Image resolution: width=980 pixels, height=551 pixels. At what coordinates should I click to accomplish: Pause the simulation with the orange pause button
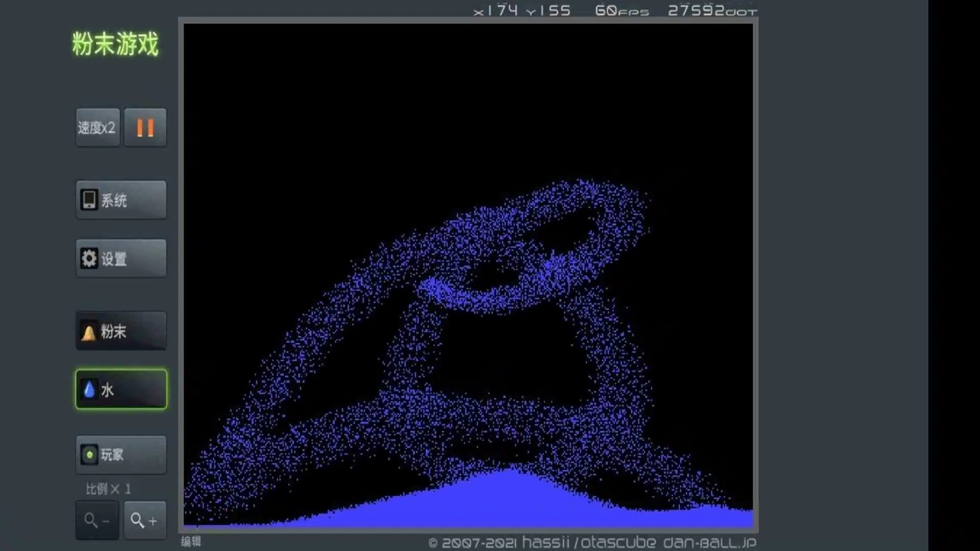click(x=145, y=127)
